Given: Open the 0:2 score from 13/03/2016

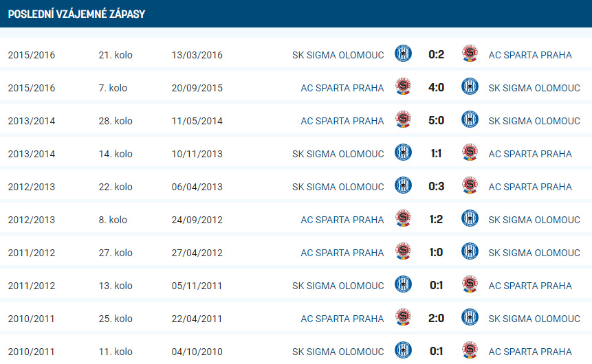Looking at the screenshot, I should pyautogui.click(x=436, y=54).
